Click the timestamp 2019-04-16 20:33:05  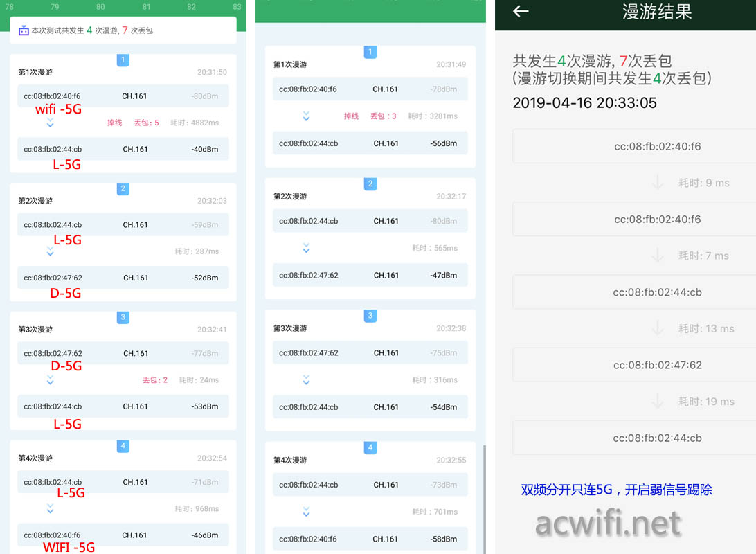click(x=584, y=102)
